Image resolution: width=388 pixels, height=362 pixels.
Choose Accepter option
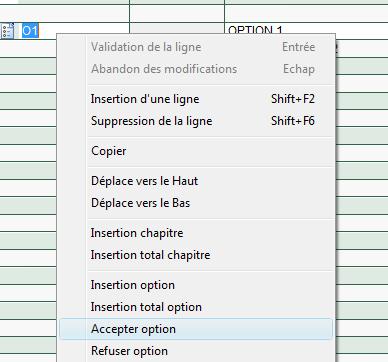coord(196,329)
